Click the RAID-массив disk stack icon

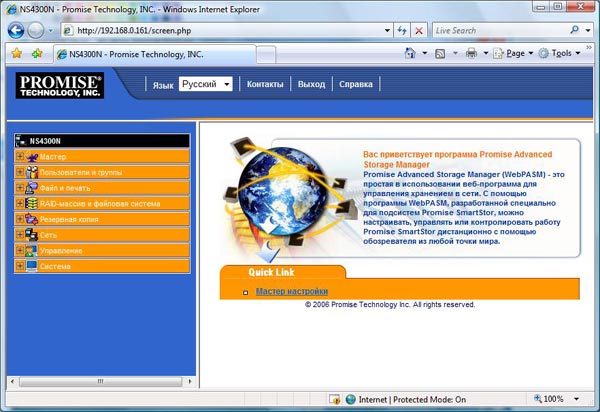tap(32, 204)
